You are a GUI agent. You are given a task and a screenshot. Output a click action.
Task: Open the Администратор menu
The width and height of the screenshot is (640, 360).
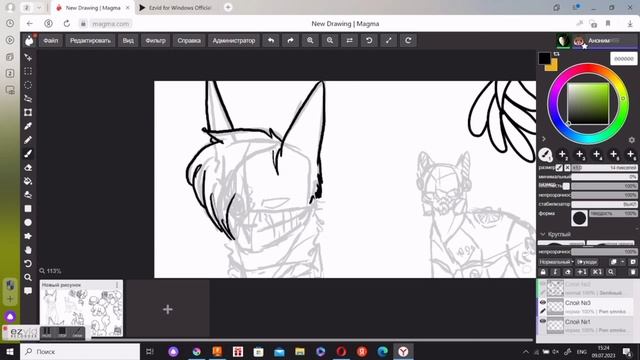234,40
